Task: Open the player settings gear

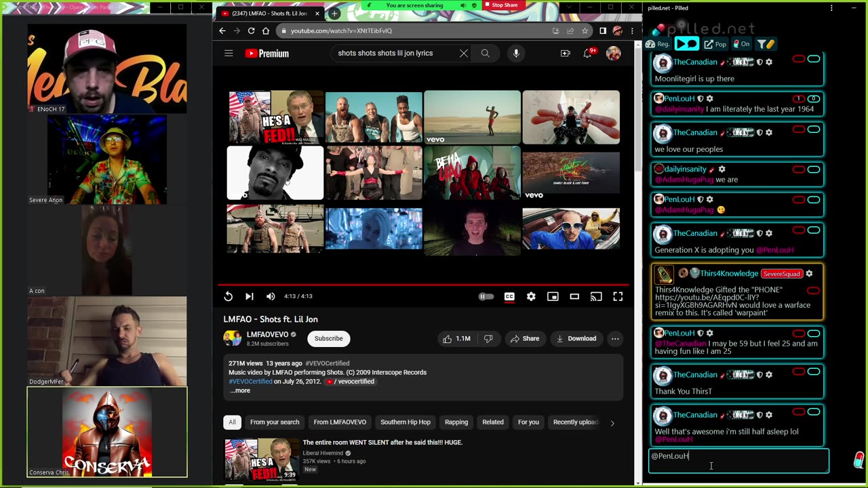Action: click(x=531, y=296)
